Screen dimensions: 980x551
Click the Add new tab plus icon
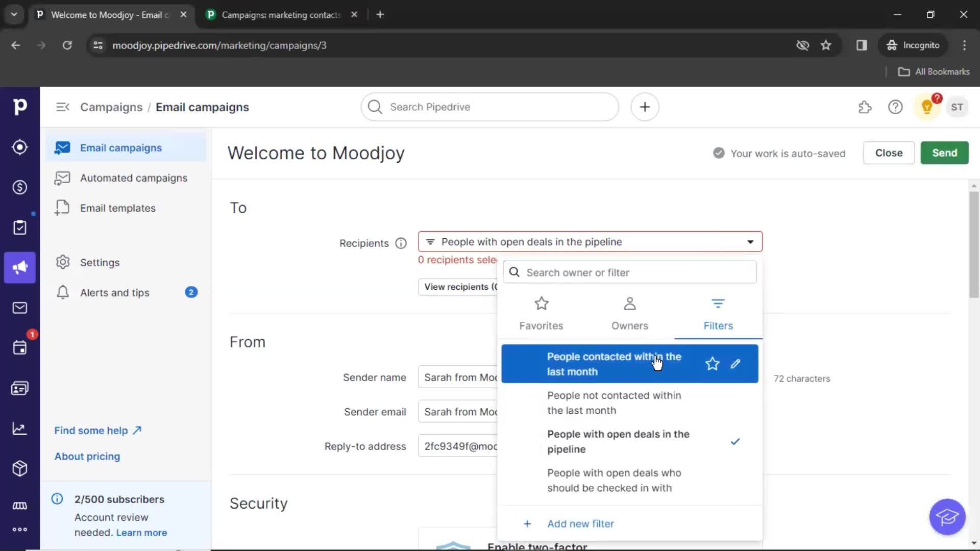point(380,14)
